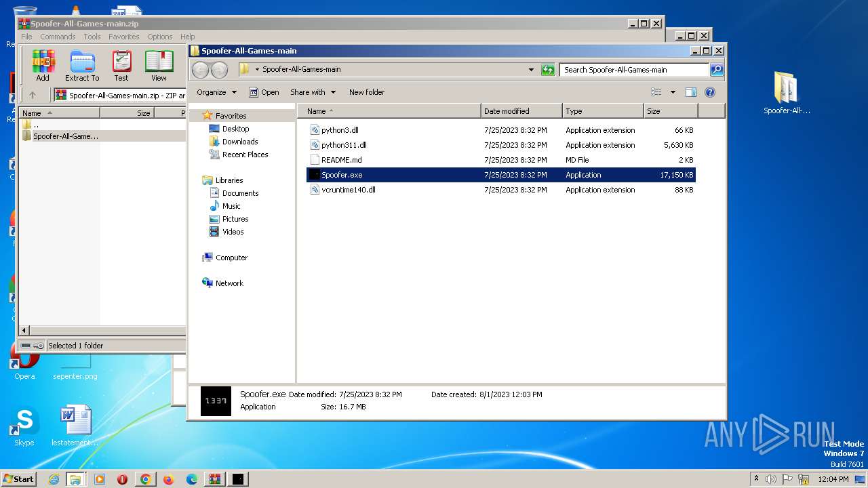Select Recent Places in Favorites

(245, 155)
